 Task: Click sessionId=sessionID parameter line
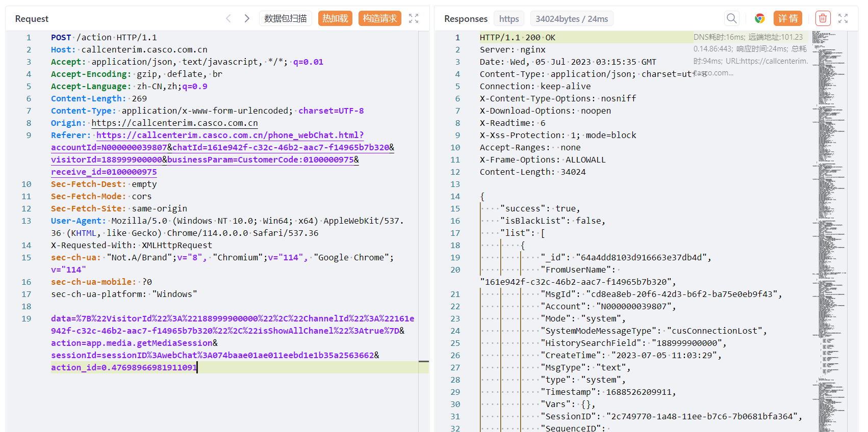215,355
